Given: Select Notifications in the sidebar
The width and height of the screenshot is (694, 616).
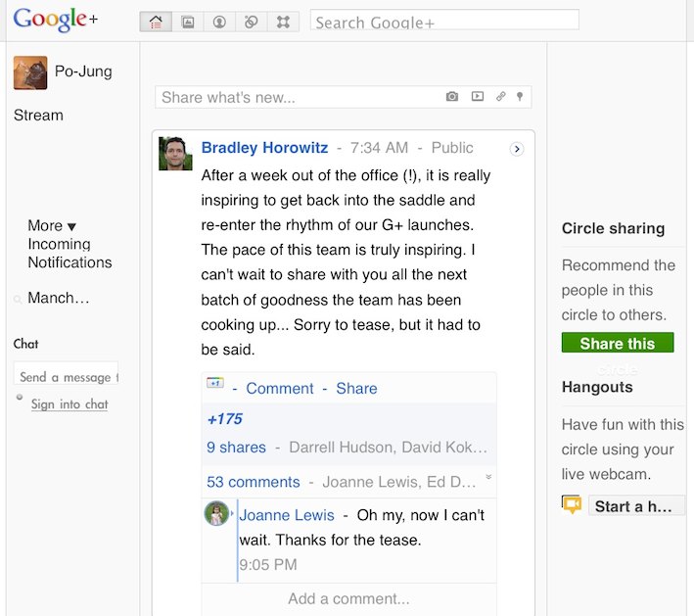Looking at the screenshot, I should [x=69, y=262].
